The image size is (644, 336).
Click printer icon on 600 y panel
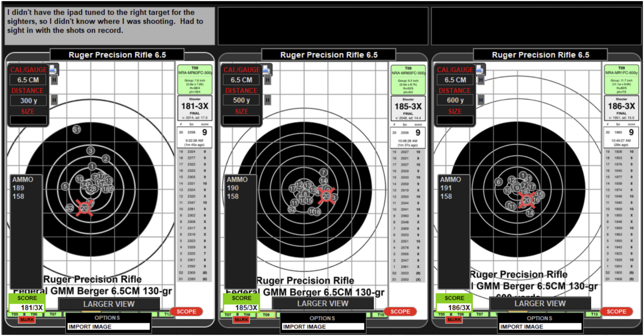click(480, 69)
